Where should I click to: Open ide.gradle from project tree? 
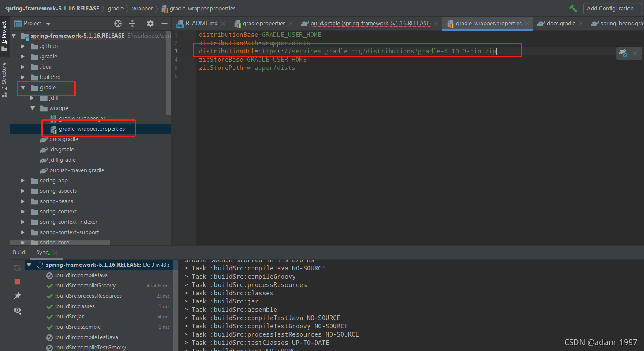click(x=62, y=150)
